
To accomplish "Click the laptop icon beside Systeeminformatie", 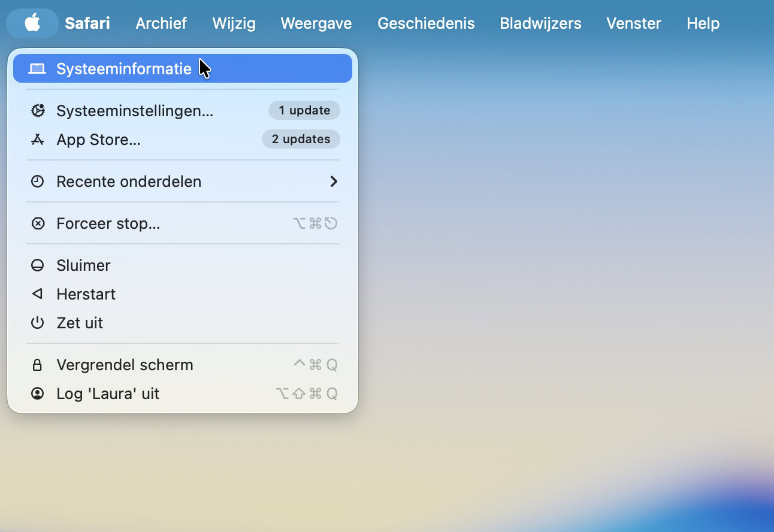I will point(37,69).
